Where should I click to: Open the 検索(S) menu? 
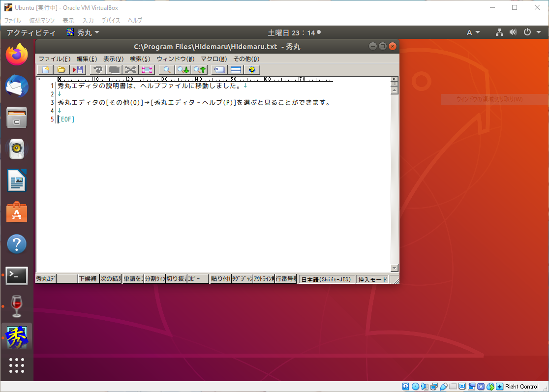coord(140,59)
